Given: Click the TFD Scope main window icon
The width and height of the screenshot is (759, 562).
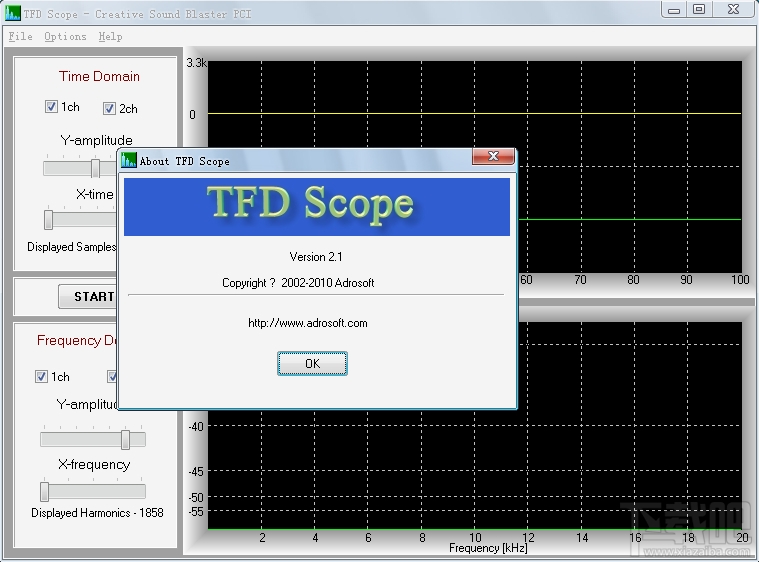Looking at the screenshot, I should tap(13, 13).
